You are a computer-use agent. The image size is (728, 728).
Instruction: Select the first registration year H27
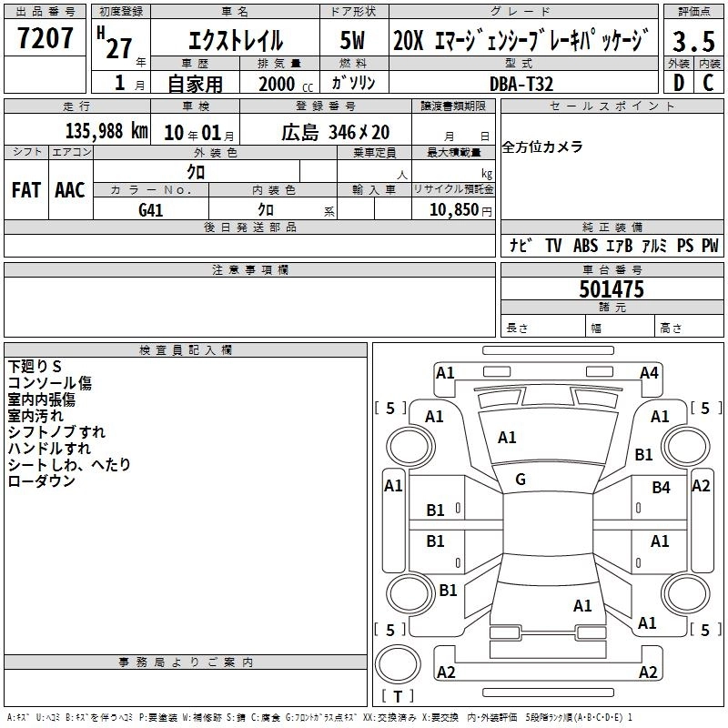click(115, 44)
